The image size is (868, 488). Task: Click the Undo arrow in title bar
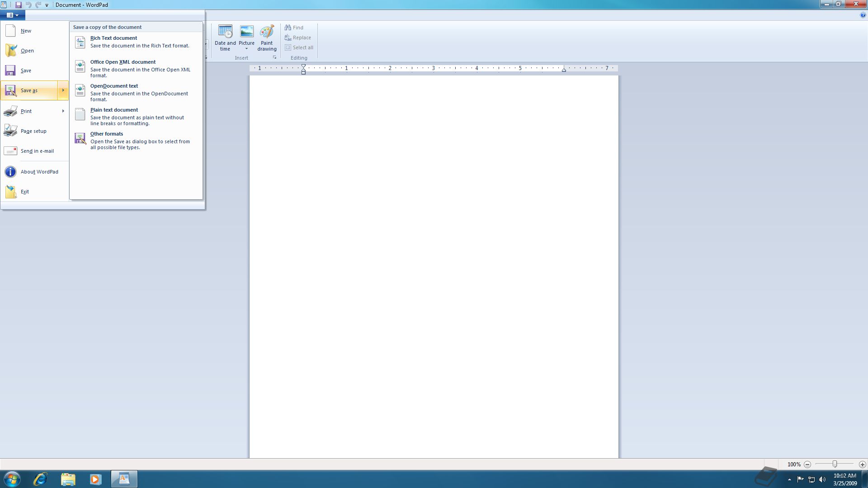tap(28, 5)
